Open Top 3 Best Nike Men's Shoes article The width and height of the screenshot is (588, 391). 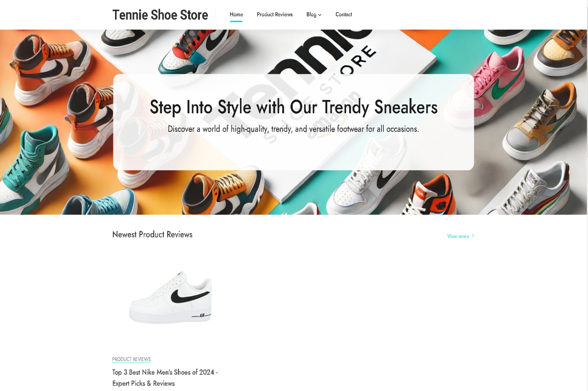click(x=165, y=378)
